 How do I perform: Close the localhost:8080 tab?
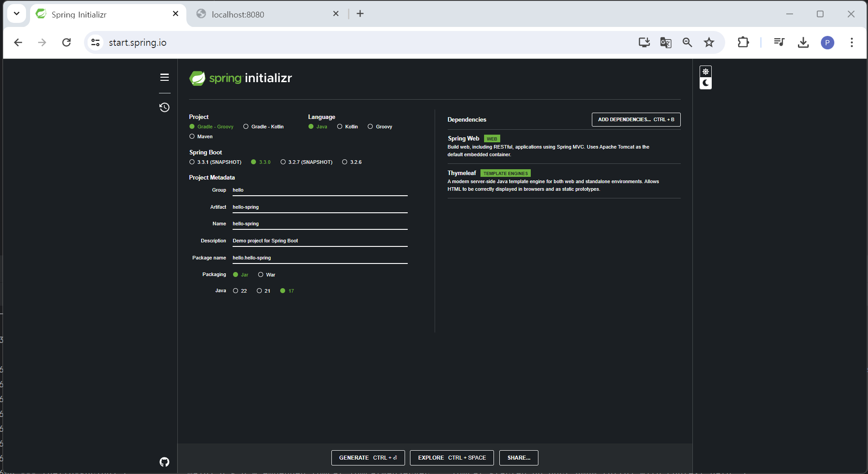pos(336,14)
